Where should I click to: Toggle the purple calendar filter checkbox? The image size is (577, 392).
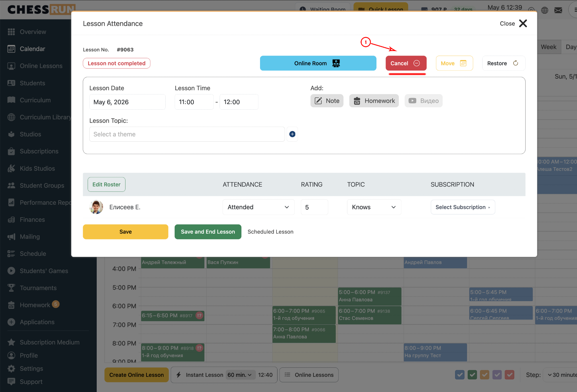click(497, 375)
